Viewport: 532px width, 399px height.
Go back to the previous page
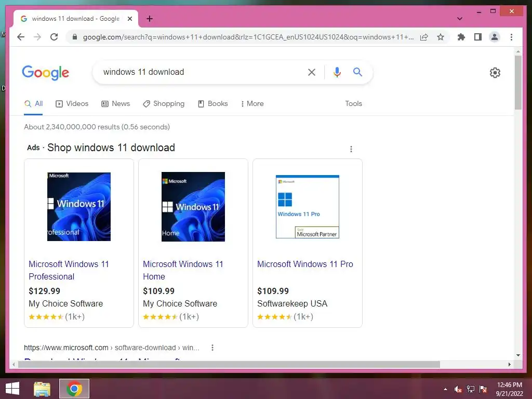[21, 37]
